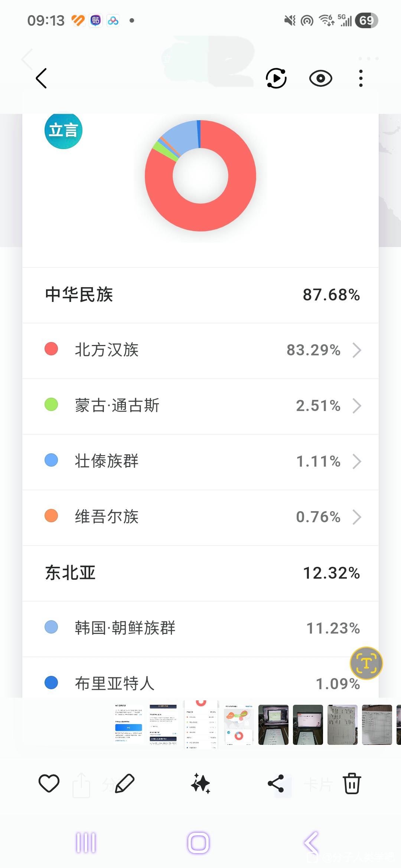Tap the red 北方汉族 color dot
Screen dimensions: 401x868
pos(51,349)
